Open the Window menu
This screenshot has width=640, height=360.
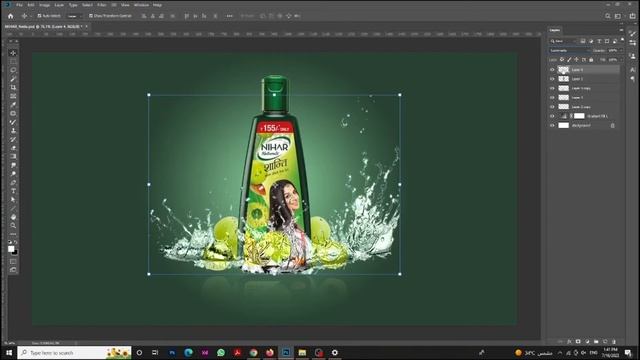[141, 5]
